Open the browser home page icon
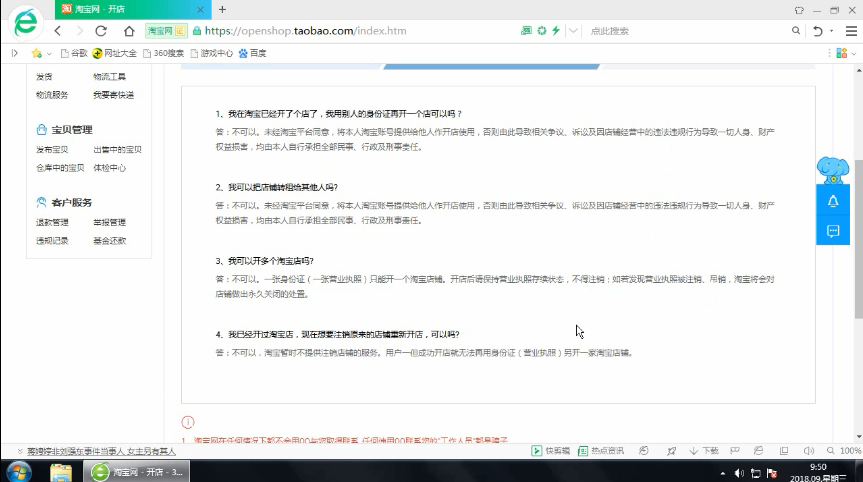This screenshot has width=863, height=482. point(129,31)
